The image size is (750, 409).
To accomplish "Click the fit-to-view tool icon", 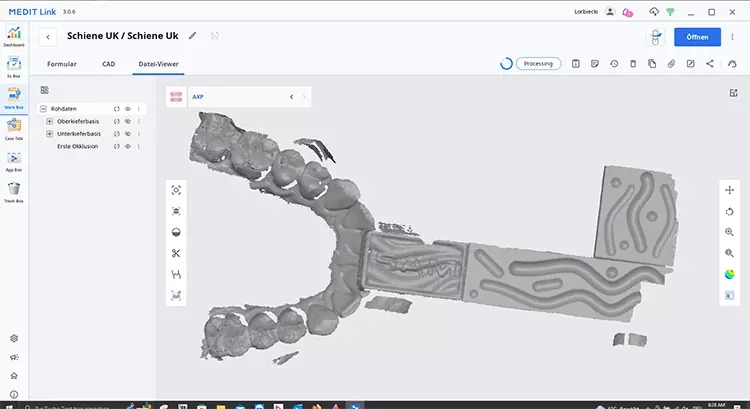I will tap(176, 211).
